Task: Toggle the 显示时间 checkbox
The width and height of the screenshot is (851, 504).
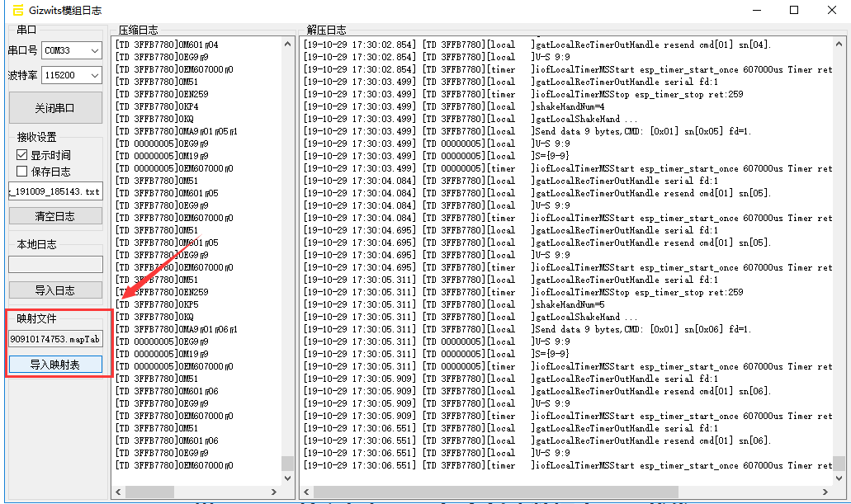Action: (22, 155)
